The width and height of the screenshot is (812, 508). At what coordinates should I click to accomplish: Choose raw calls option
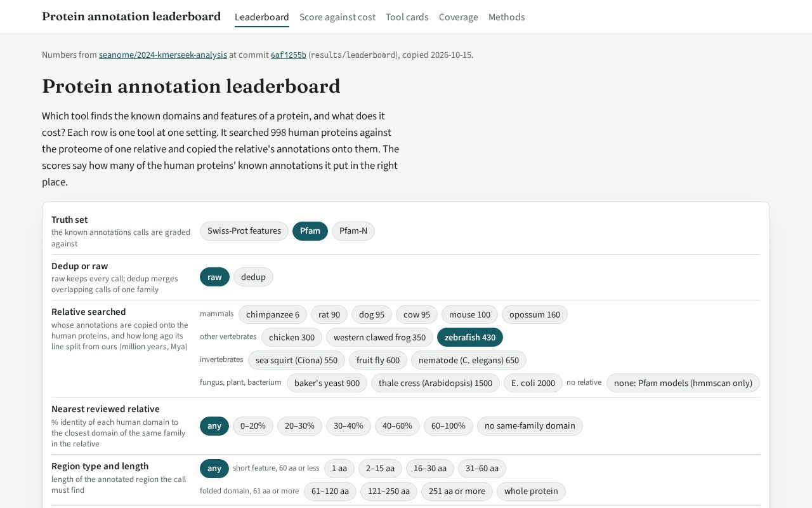point(214,277)
